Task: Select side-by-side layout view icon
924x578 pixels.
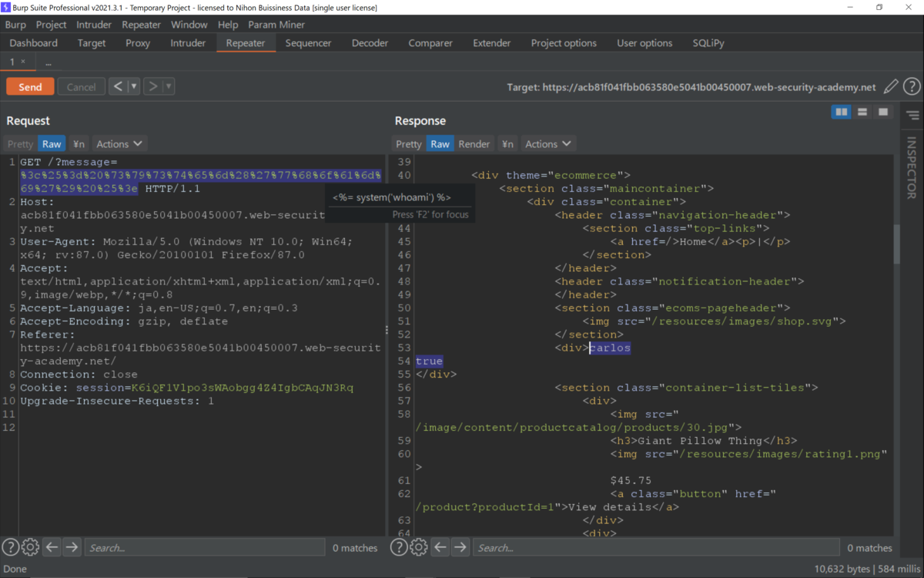Action: [842, 113]
